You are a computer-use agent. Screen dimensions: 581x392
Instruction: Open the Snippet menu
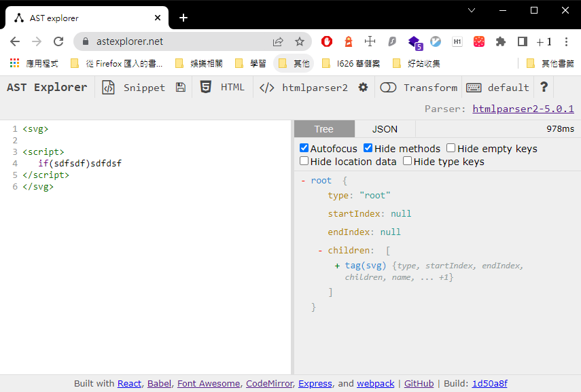(x=133, y=88)
